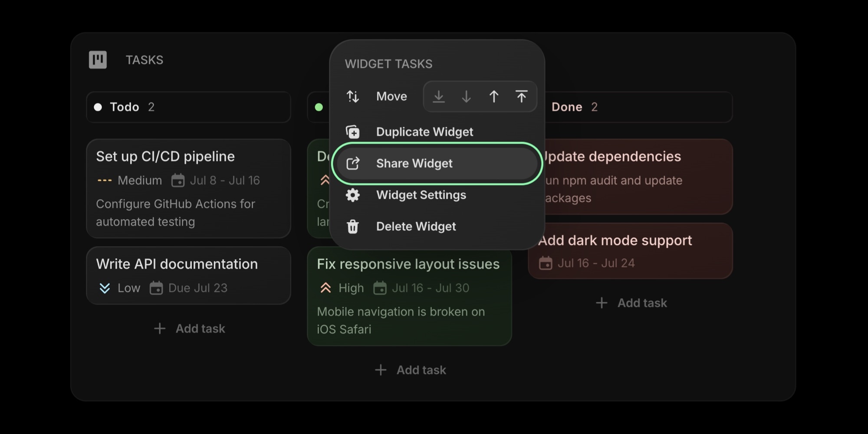Click the delete widget trash icon
The height and width of the screenshot is (434, 868).
353,226
